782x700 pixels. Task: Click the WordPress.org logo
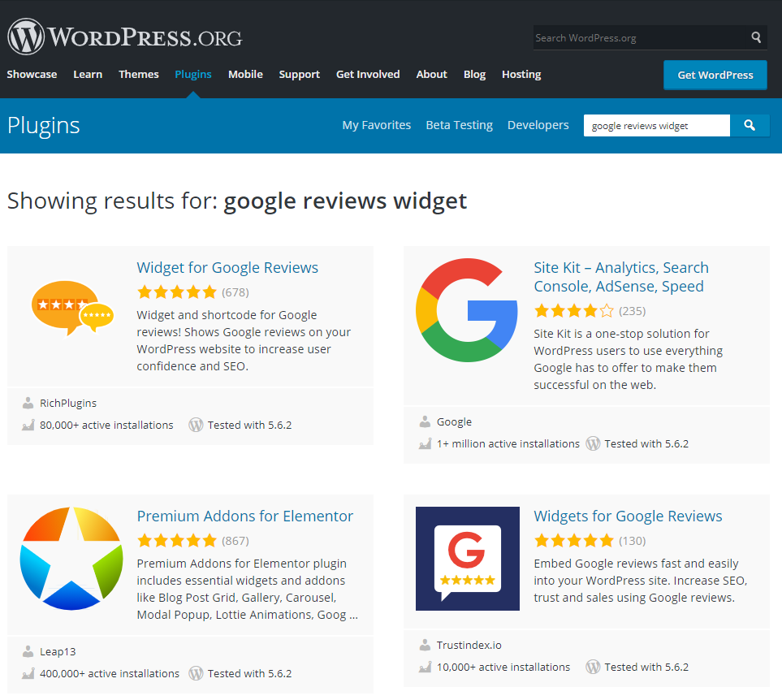click(x=124, y=37)
